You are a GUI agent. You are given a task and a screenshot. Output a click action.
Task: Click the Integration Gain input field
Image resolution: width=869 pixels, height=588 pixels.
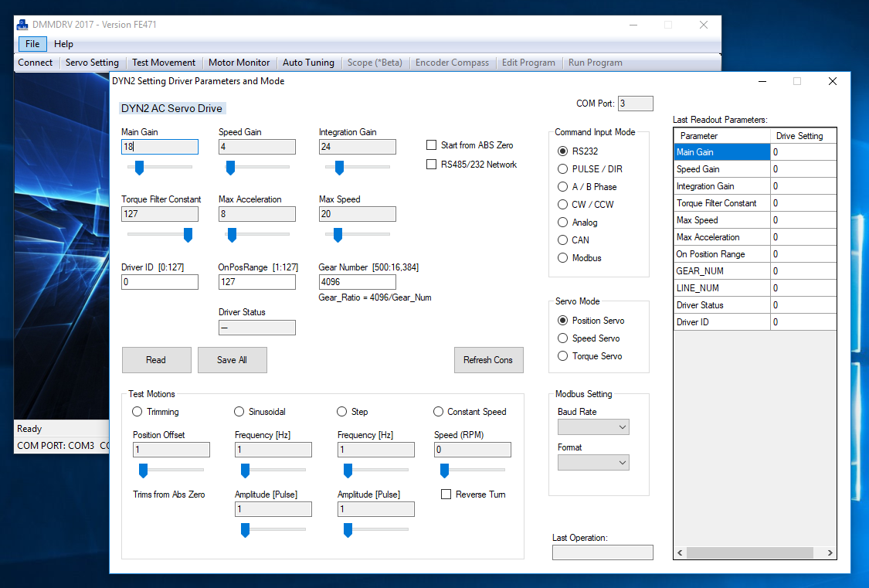(358, 147)
